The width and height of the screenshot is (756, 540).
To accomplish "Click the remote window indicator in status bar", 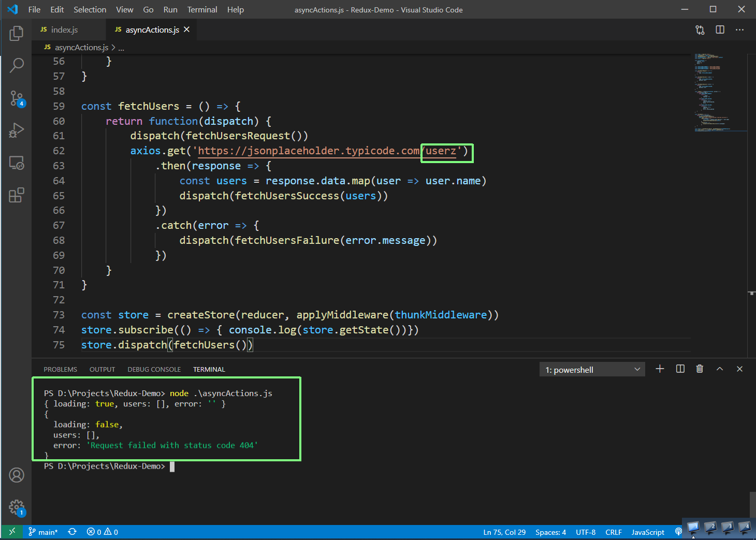I will [x=12, y=532].
